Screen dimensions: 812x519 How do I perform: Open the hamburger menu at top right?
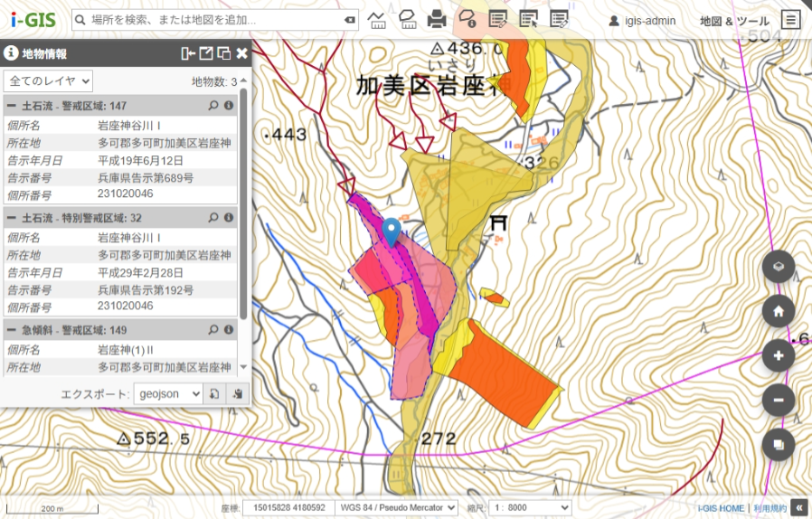tap(790, 20)
